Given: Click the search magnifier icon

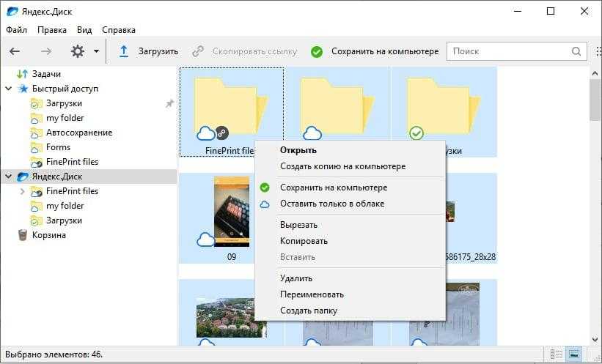Looking at the screenshot, I should (576, 51).
